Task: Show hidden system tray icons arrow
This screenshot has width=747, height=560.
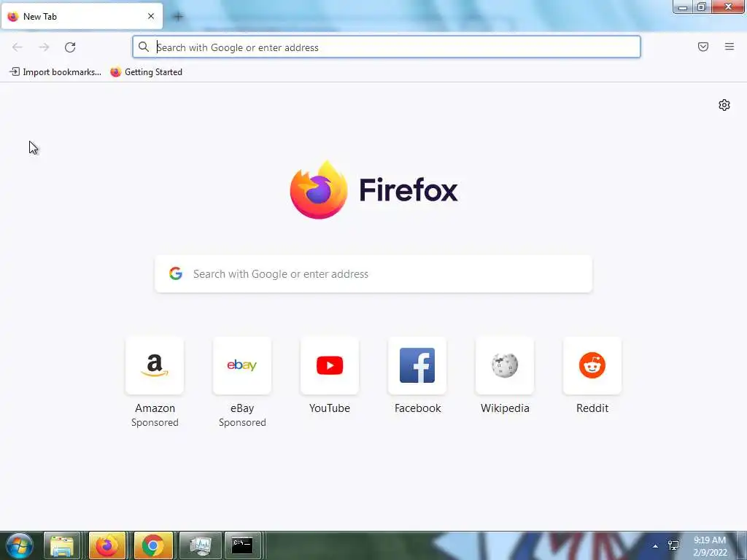Action: (x=656, y=546)
